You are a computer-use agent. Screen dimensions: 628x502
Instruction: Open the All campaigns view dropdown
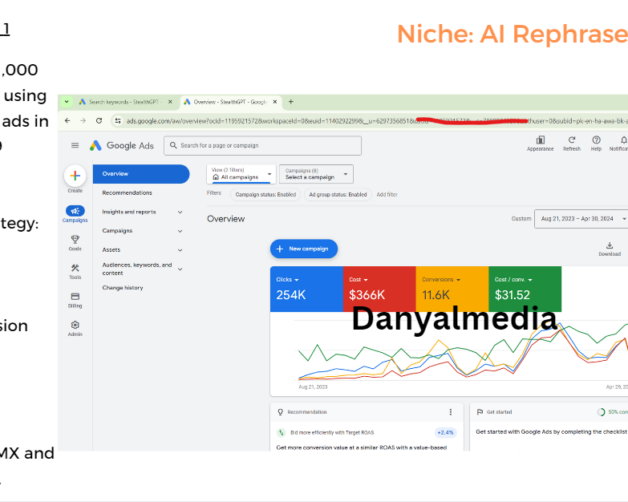click(238, 174)
